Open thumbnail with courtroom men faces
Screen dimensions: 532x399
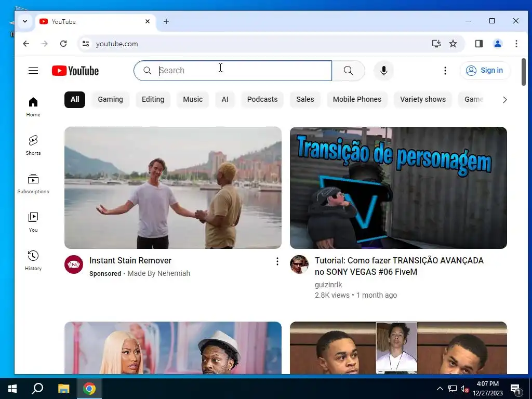pos(398,348)
